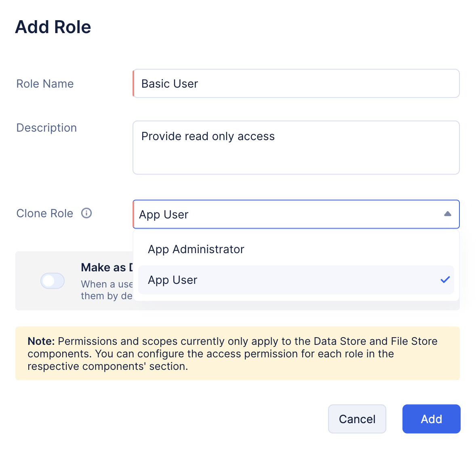Screen dimensions: 476x449
Task: Click the Clone Role label text
Action: [44, 213]
